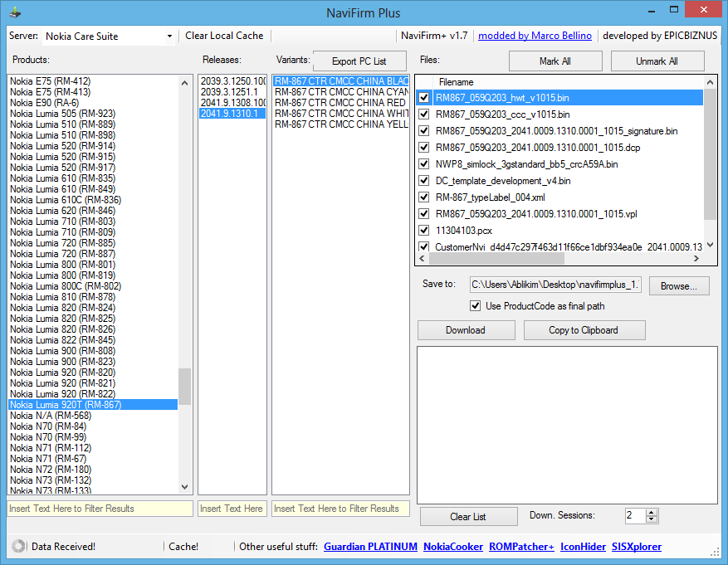Click the Down. Sessions number field

tap(635, 515)
